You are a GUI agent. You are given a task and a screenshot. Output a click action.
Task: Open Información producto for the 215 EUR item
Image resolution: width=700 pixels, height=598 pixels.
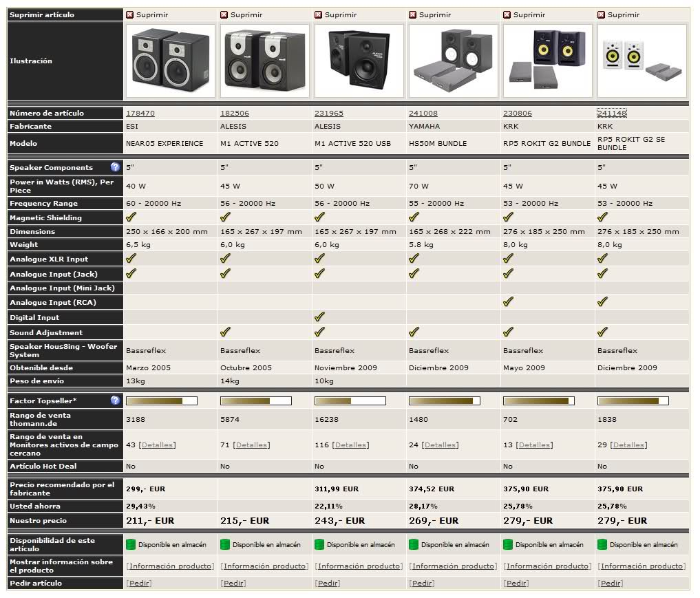[264, 566]
